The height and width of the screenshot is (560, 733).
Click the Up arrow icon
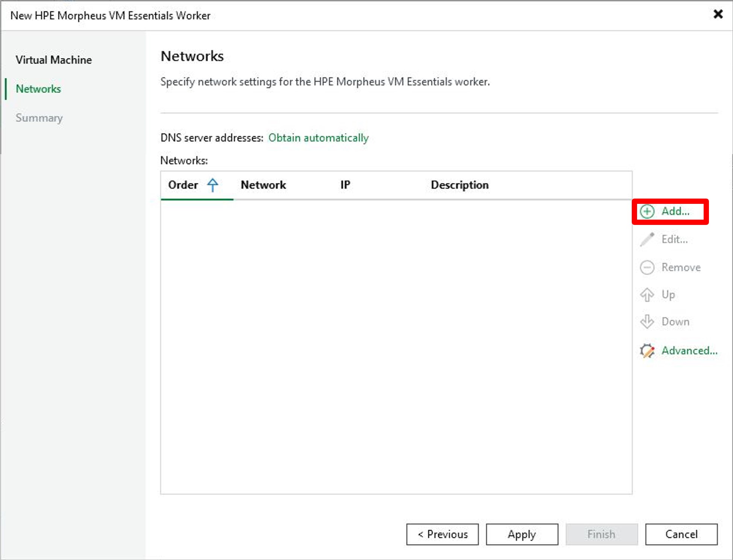[647, 294]
